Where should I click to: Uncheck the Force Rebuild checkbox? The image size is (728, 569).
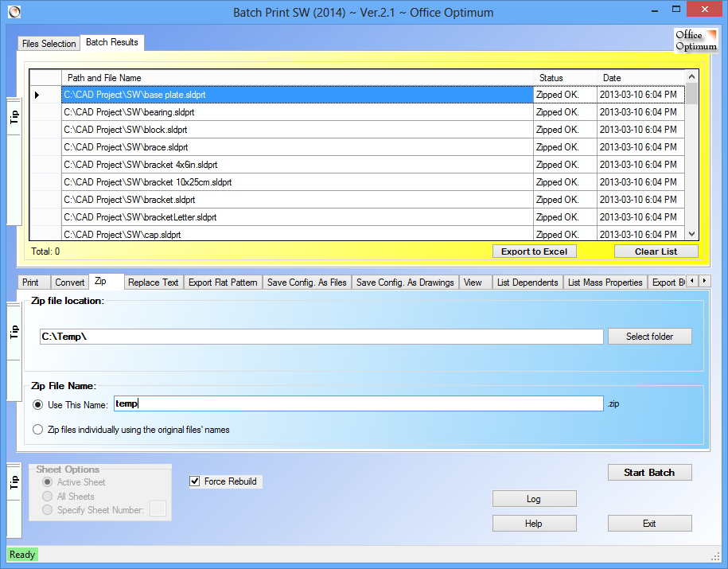click(x=195, y=481)
